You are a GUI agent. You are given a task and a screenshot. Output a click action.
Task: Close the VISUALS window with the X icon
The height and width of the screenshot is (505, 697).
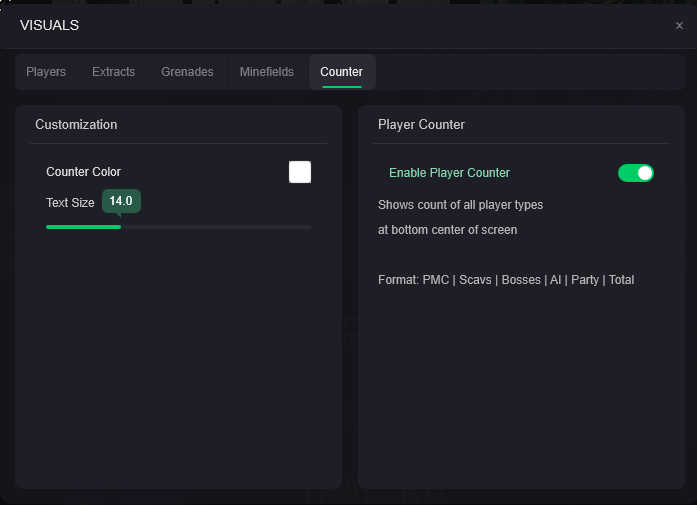[x=679, y=26]
